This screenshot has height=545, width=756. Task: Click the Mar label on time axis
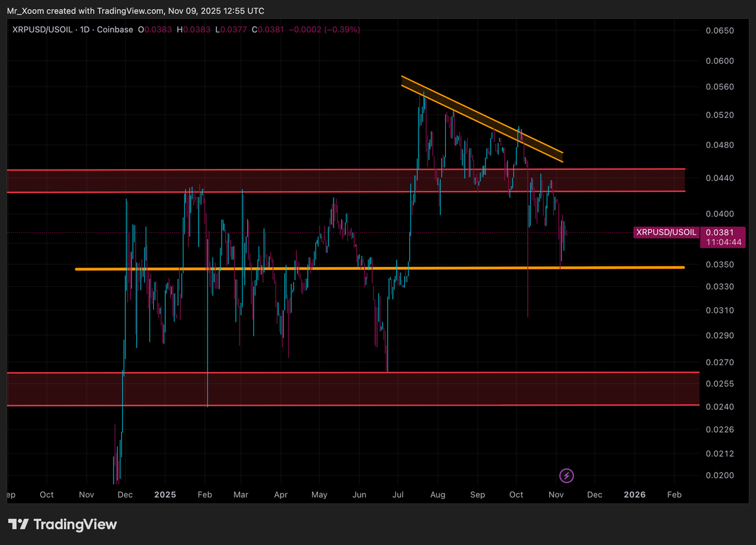coord(241,495)
